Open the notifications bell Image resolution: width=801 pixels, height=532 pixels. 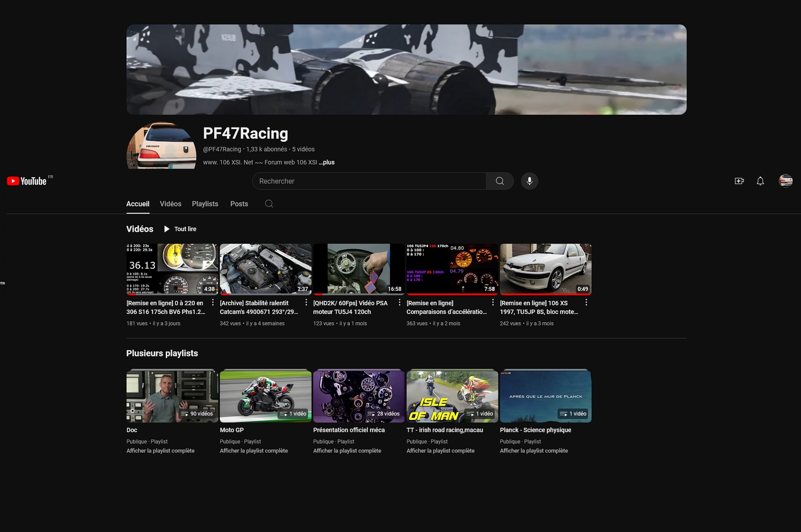pyautogui.click(x=760, y=181)
